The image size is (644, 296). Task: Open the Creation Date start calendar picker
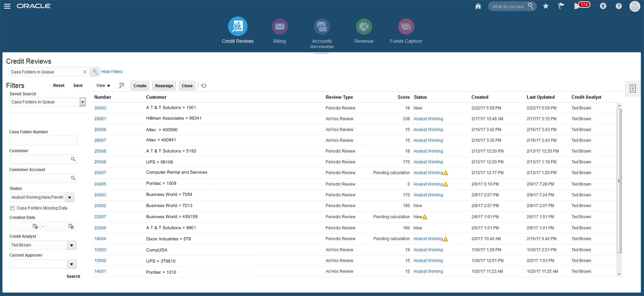[35, 226]
